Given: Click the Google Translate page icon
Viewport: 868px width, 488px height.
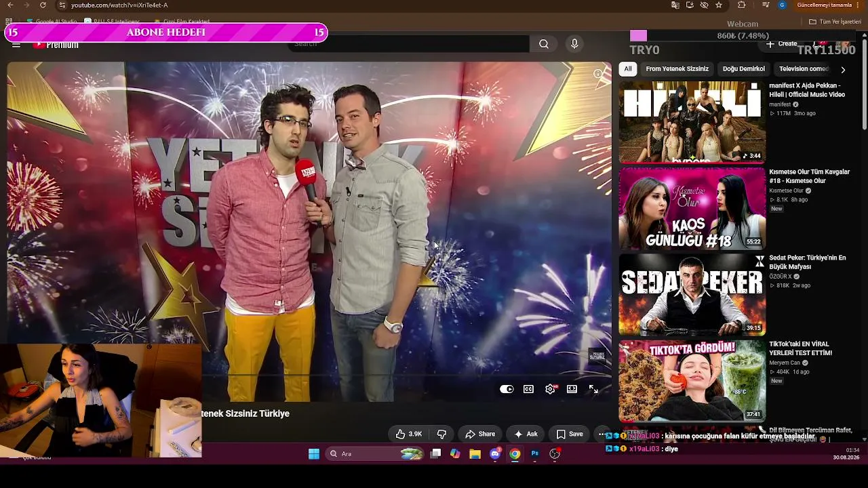Looking at the screenshot, I should point(675,5).
